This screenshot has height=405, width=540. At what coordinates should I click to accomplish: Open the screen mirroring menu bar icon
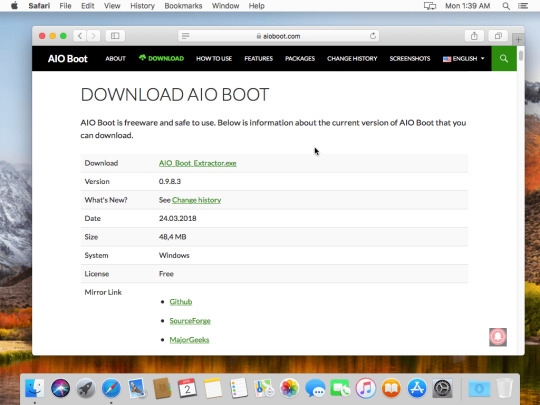pos(429,6)
